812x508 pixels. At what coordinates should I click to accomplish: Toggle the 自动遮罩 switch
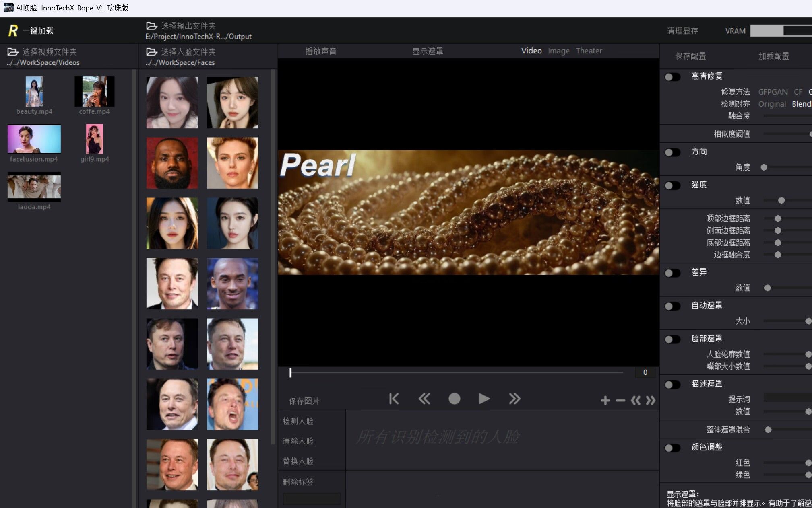click(672, 306)
